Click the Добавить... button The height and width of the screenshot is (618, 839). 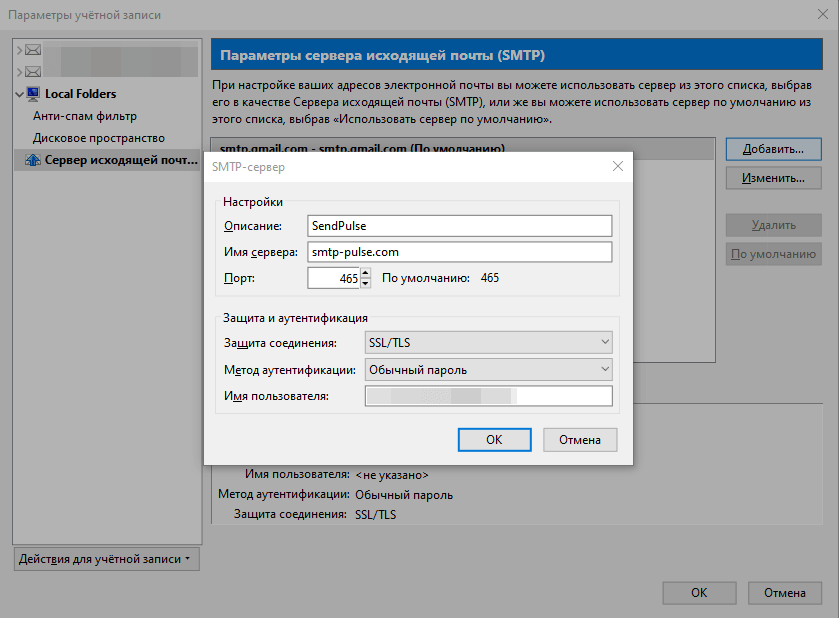pos(773,149)
